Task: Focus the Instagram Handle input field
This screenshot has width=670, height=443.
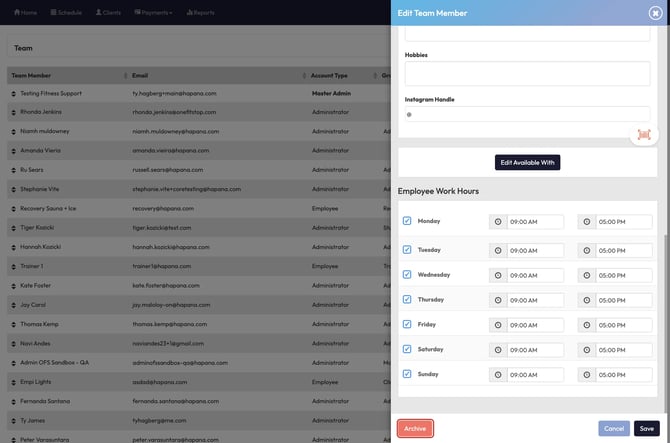Action: click(530, 114)
